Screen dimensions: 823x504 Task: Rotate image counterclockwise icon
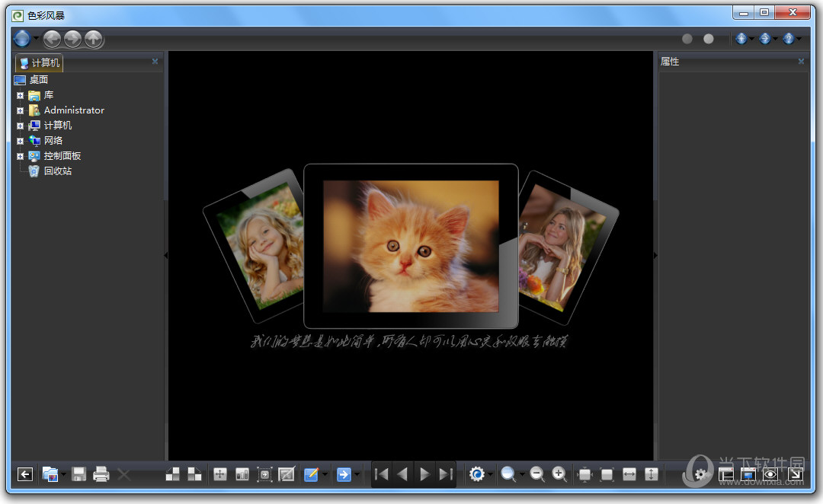(173, 474)
